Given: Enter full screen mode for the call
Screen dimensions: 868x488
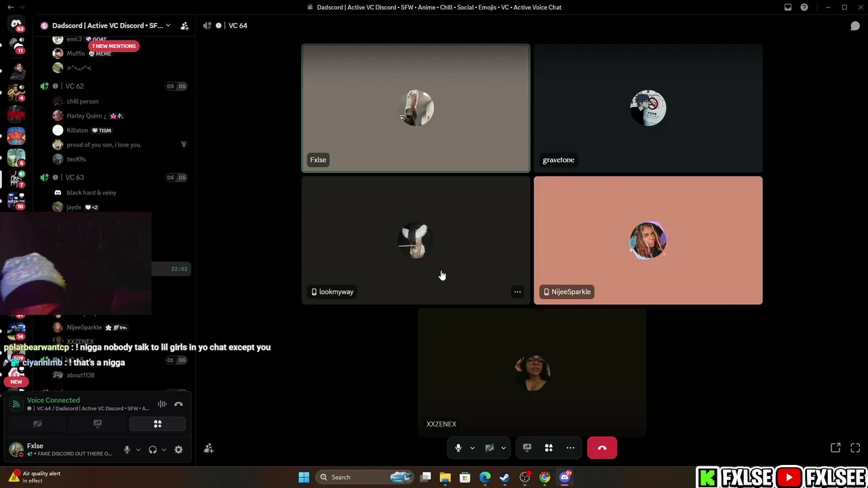Looking at the screenshot, I should click(x=855, y=448).
